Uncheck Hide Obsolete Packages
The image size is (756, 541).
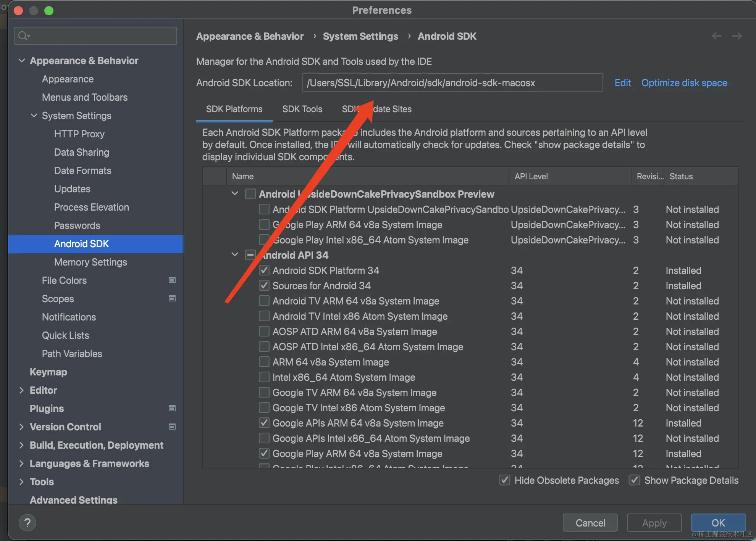505,480
